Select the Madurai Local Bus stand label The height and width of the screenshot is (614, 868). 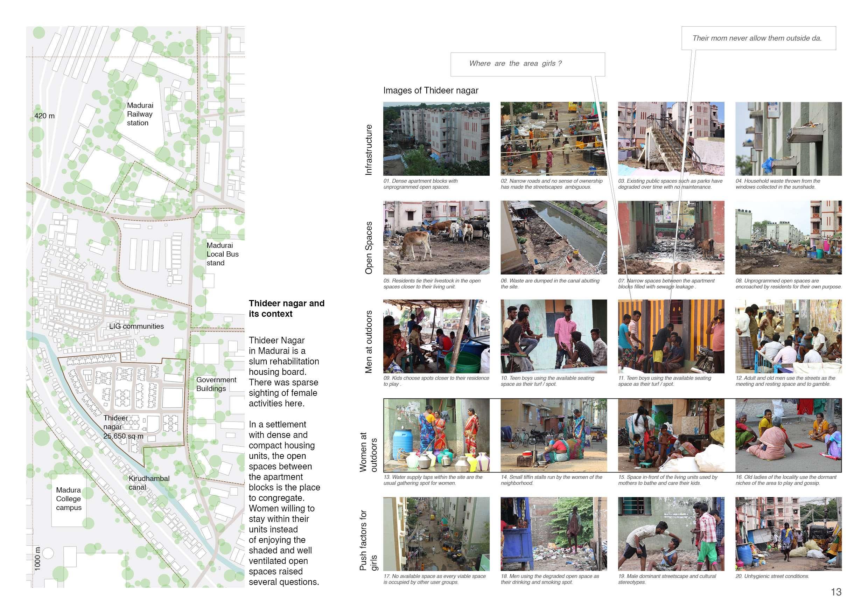click(x=222, y=254)
